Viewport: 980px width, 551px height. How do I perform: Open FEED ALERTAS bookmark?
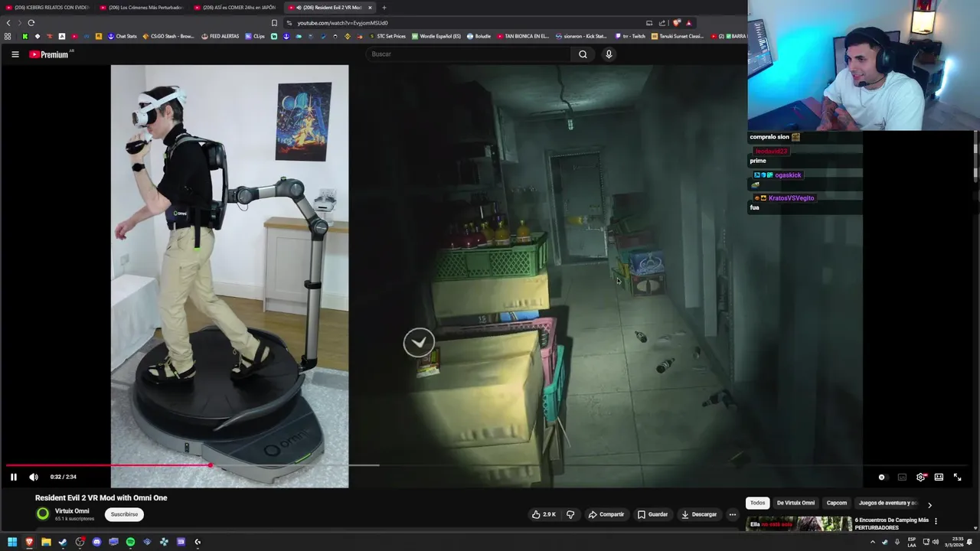(220, 36)
